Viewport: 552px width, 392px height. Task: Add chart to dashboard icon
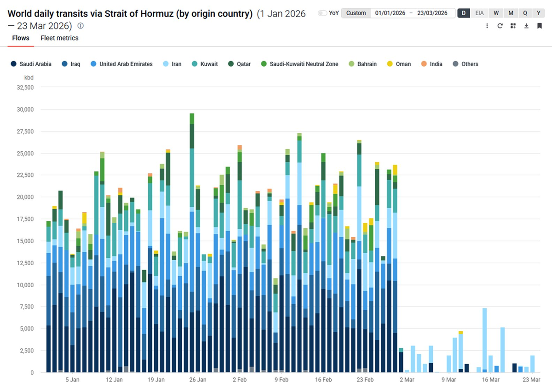[x=513, y=26]
